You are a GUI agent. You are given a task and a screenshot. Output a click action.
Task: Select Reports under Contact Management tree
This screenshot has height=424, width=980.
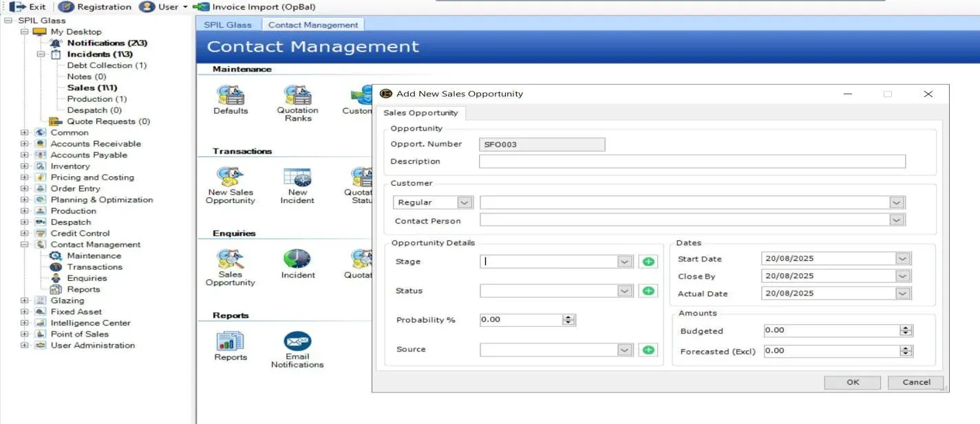click(x=83, y=289)
